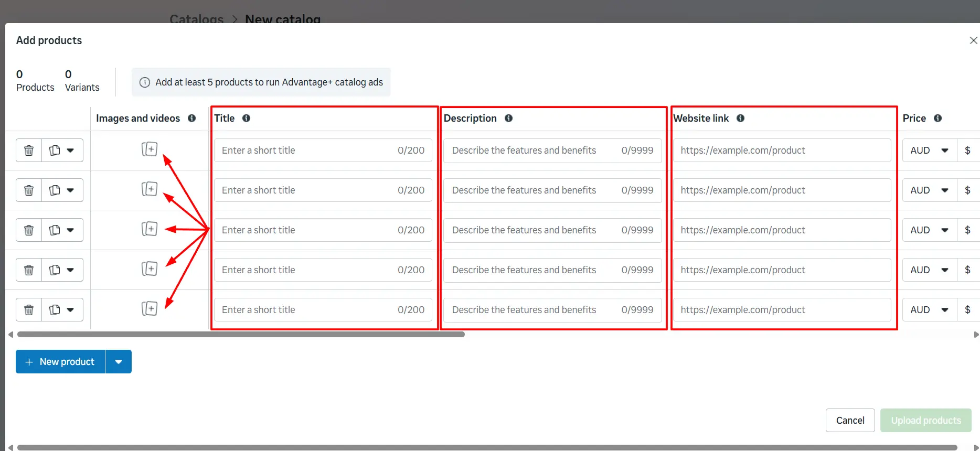Click the 'Images and videos' column header
This screenshot has height=451, width=980.
(x=138, y=119)
